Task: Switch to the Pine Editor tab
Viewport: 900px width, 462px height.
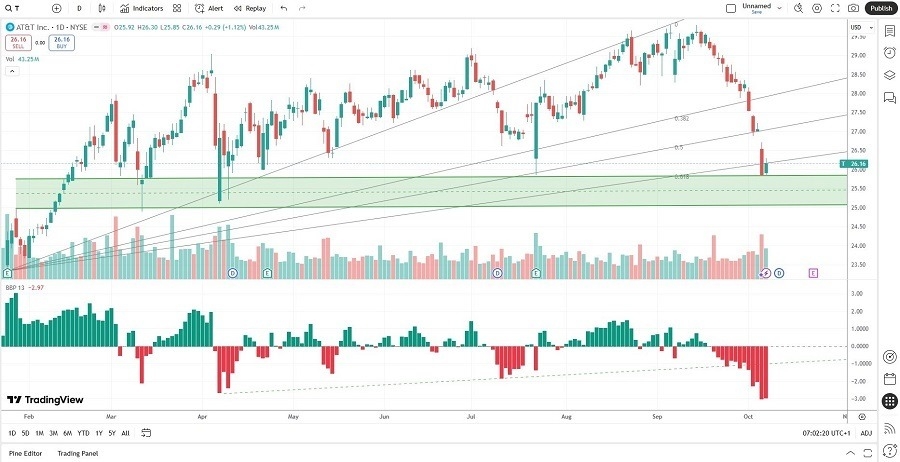Action: pos(24,453)
